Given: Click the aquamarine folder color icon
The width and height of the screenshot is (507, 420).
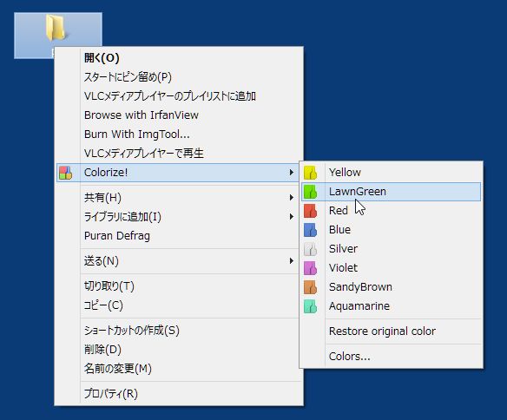Looking at the screenshot, I should coord(310,306).
